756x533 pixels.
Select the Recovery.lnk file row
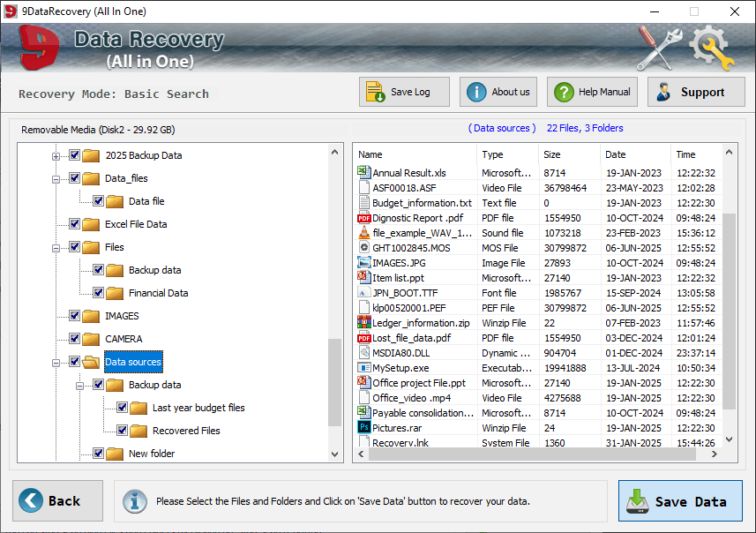537,442
